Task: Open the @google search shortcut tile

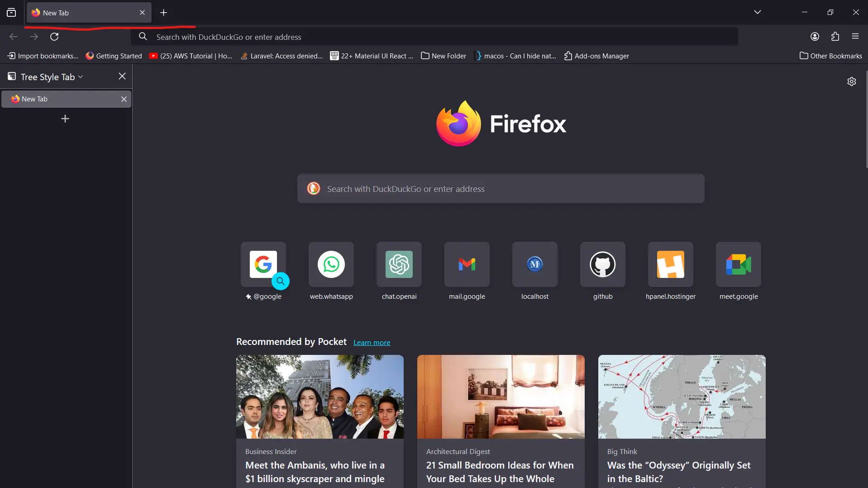Action: 263,264
